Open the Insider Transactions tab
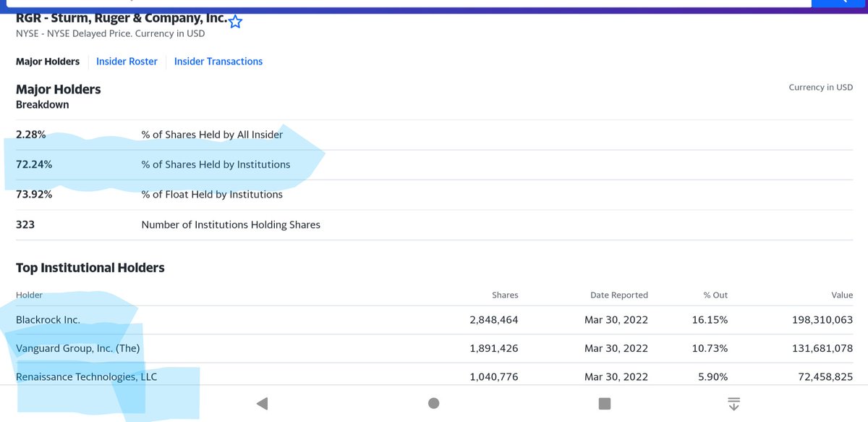Viewport: 868px width, 422px height. pyautogui.click(x=218, y=62)
